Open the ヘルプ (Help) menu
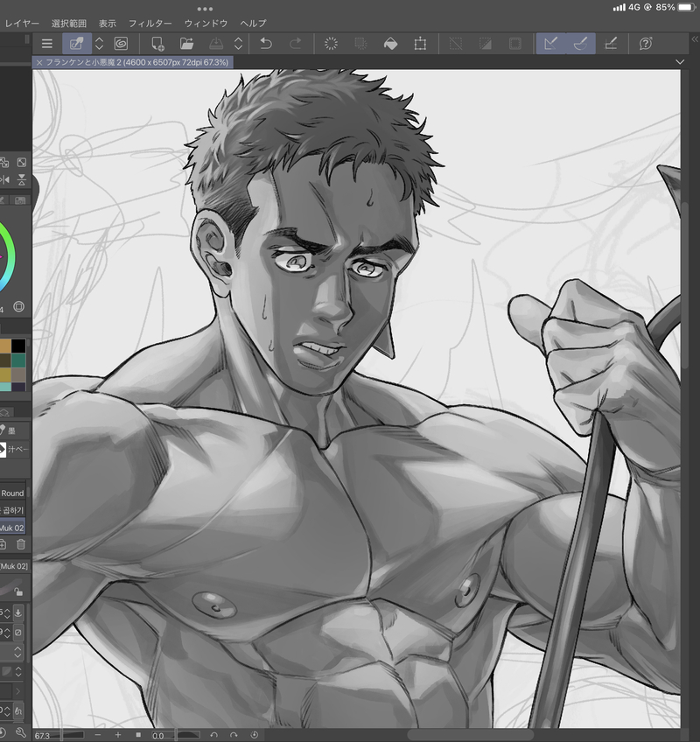Screen dimensions: 700x742 tap(253, 23)
